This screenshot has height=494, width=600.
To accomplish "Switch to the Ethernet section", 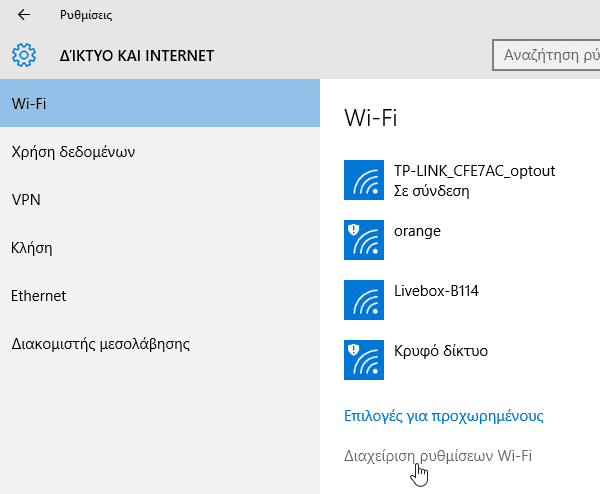I will [38, 296].
